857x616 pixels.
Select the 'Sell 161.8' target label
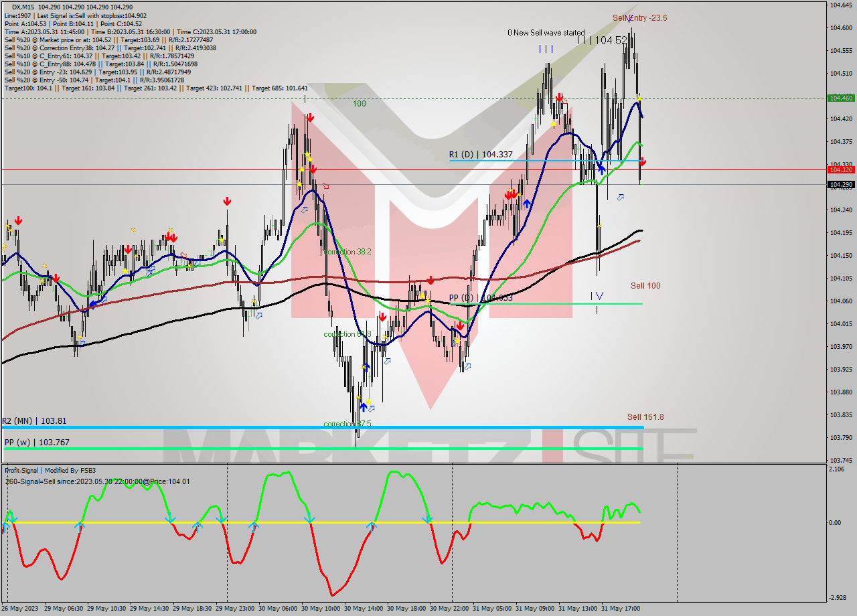(x=645, y=417)
